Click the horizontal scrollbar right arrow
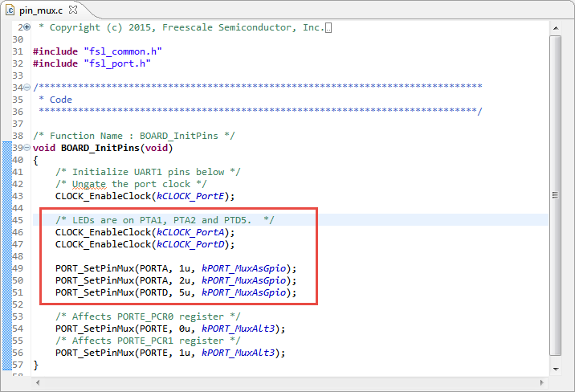Viewport: 575px width, 392px height. coord(542,382)
